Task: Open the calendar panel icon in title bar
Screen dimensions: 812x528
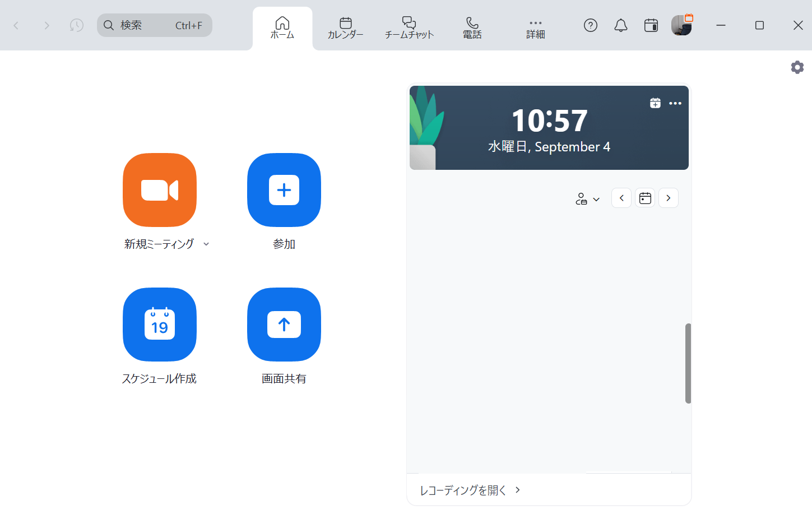Action: [x=651, y=25]
